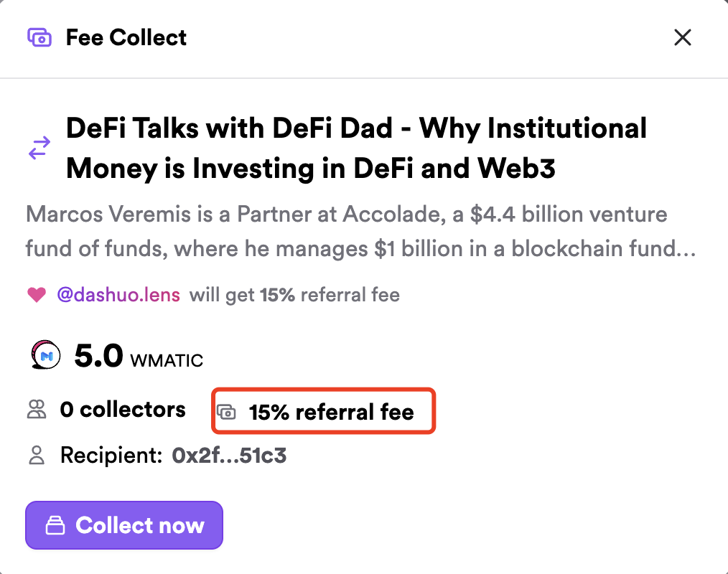Image resolution: width=728 pixels, height=574 pixels.
Task: Open the DeFi Talks with DeFi Dad title
Action: (356, 149)
